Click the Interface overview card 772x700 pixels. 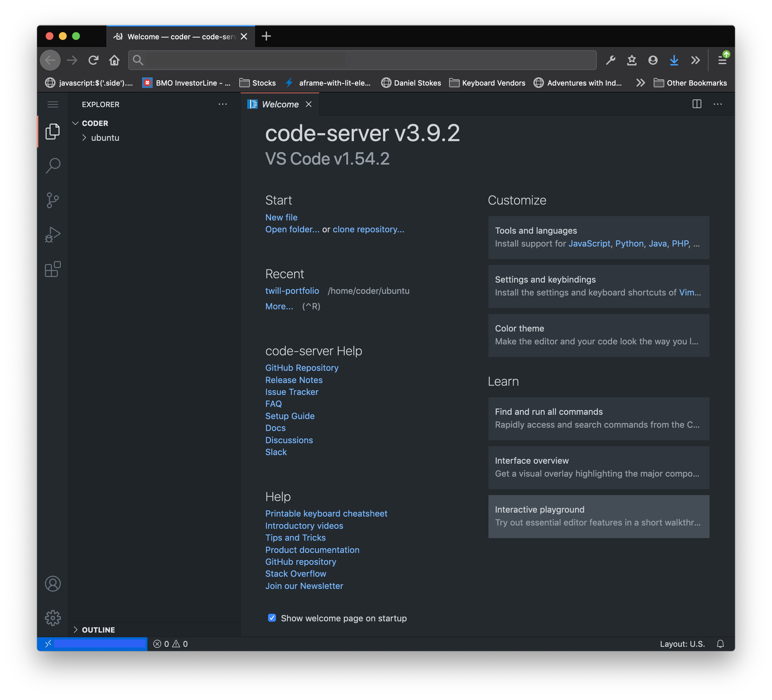(598, 467)
